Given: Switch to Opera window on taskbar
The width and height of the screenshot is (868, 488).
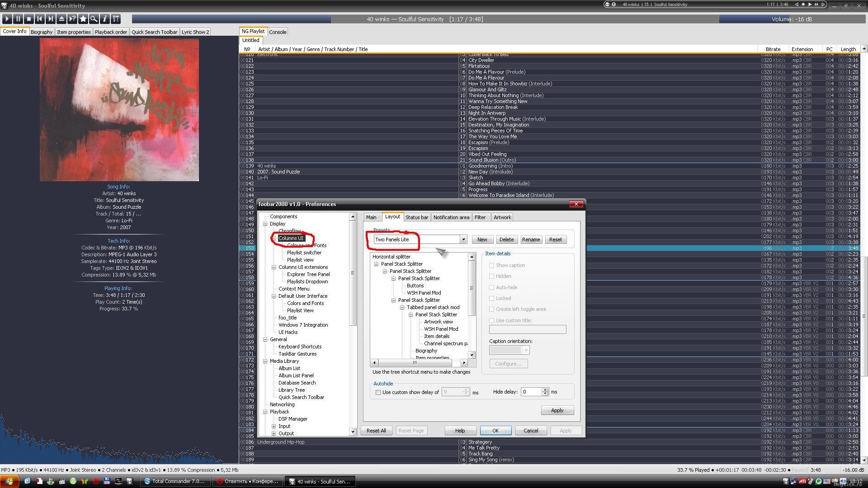Looking at the screenshot, I should point(248,481).
